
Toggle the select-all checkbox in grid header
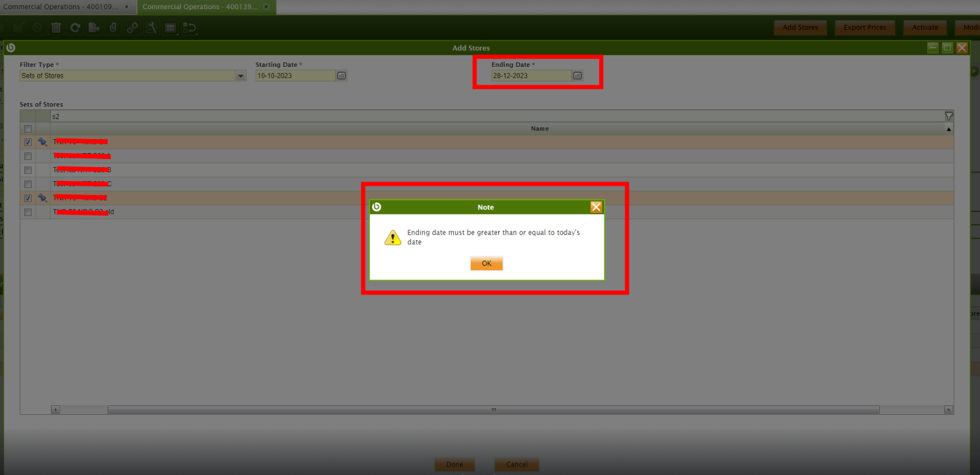tap(28, 129)
